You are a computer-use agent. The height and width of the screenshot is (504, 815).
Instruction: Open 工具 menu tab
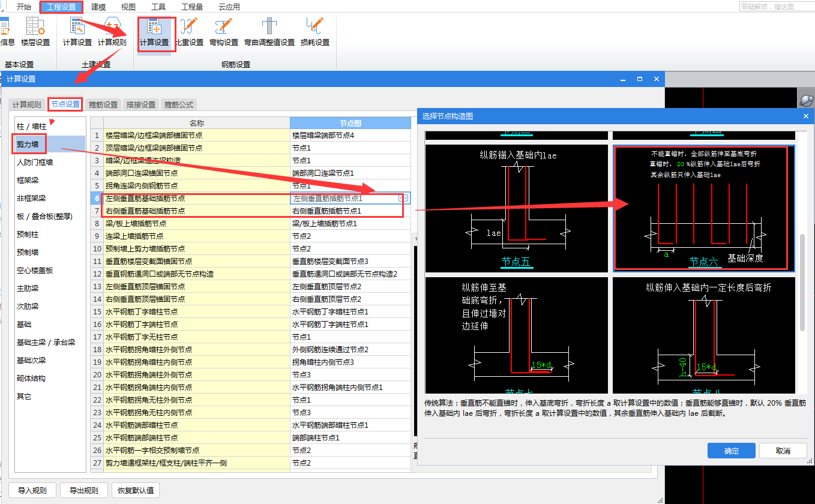[x=158, y=7]
